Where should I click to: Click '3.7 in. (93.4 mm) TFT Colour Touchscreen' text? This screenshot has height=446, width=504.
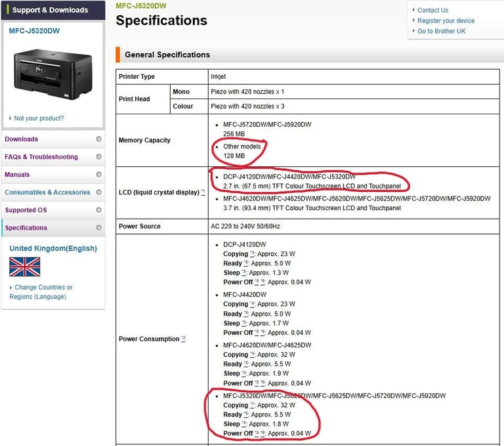tap(312, 208)
